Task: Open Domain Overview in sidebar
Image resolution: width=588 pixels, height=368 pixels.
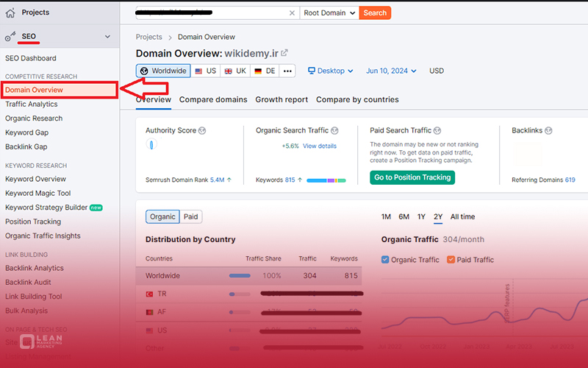Action: tap(60, 90)
